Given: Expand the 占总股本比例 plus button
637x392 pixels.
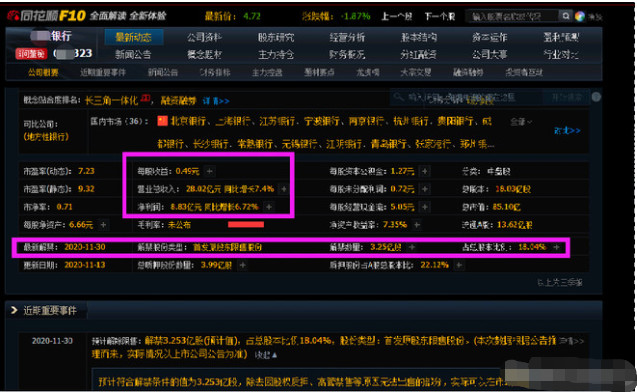Looking at the screenshot, I should pos(556,247).
